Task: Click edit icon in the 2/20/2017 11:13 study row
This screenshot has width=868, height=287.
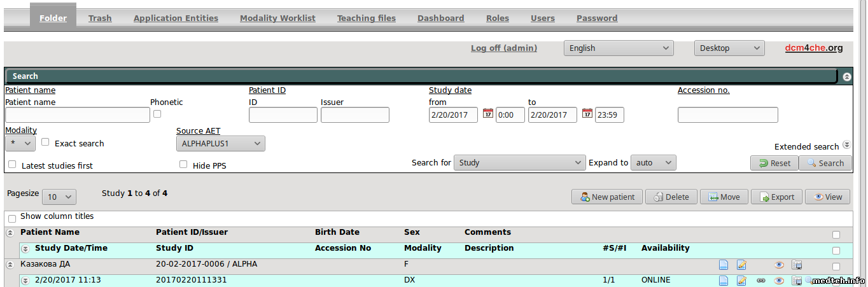Action: [741, 281]
